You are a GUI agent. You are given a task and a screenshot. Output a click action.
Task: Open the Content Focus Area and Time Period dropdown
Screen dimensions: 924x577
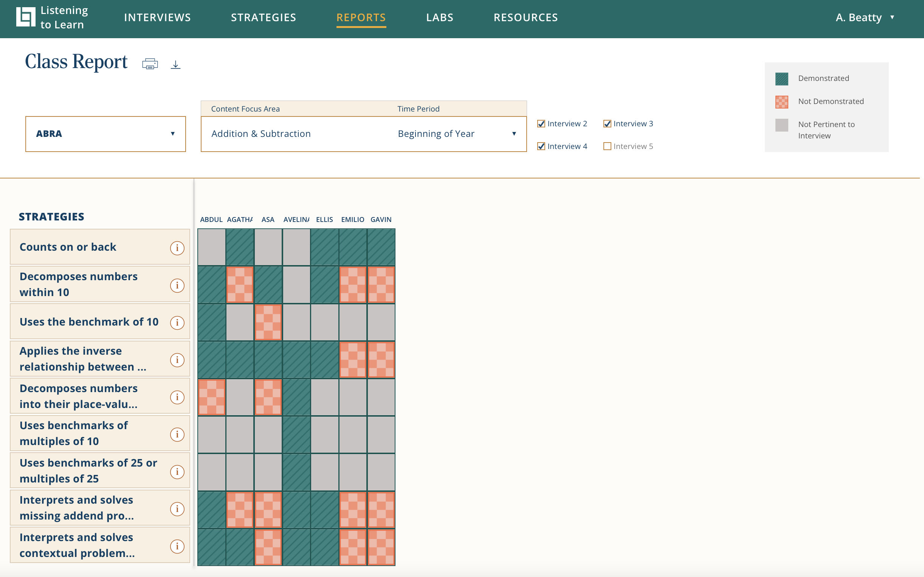coord(363,134)
